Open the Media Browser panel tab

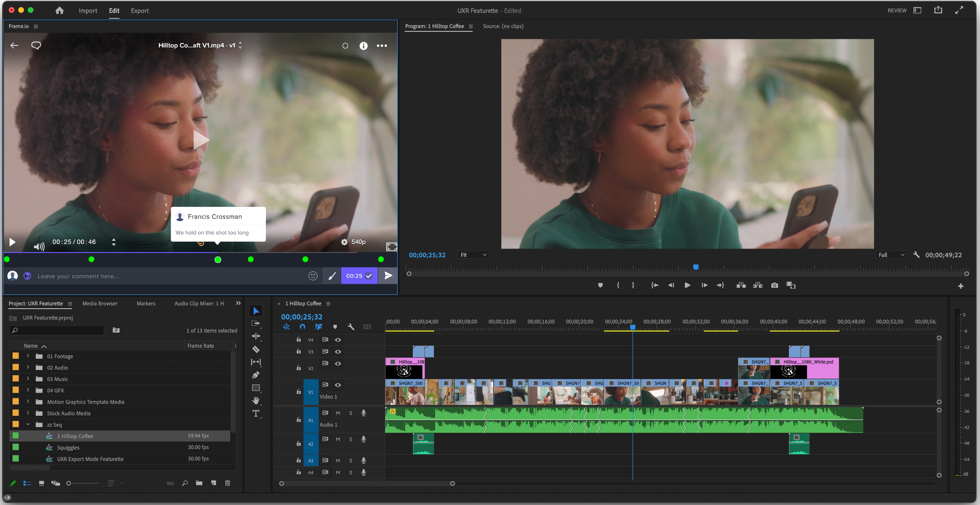point(100,303)
